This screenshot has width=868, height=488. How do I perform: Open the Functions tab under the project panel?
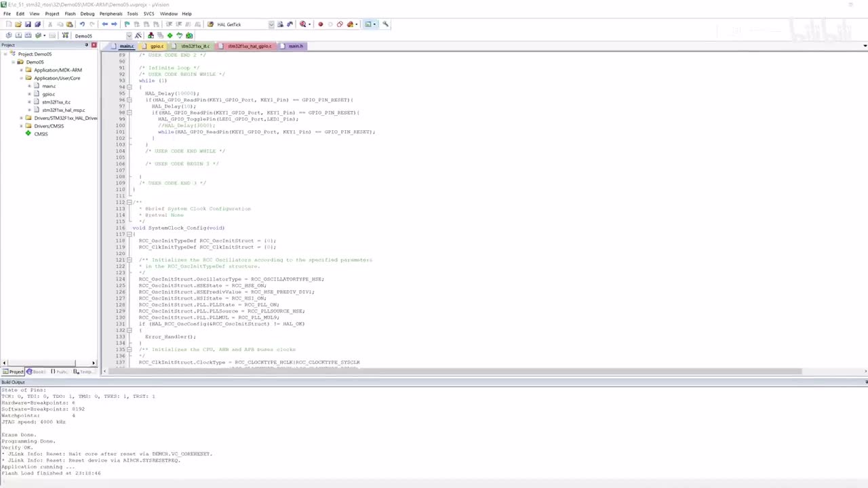tap(60, 371)
